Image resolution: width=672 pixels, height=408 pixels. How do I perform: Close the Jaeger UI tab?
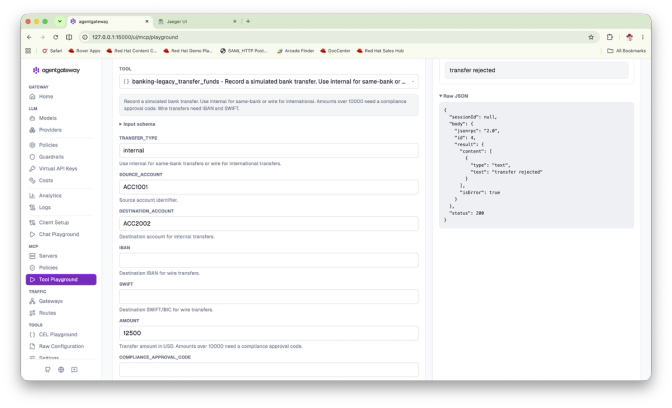(x=234, y=21)
